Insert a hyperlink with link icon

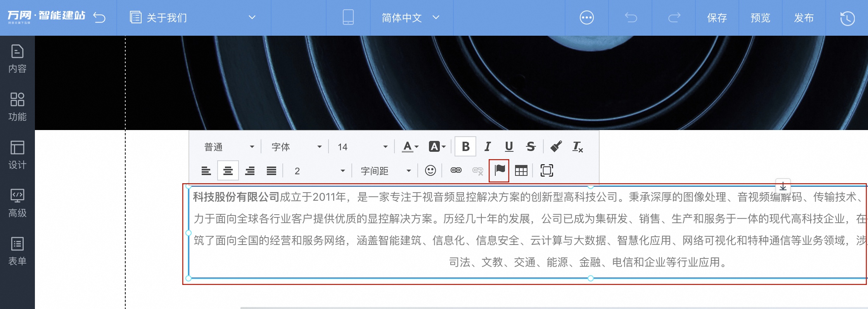coord(456,170)
